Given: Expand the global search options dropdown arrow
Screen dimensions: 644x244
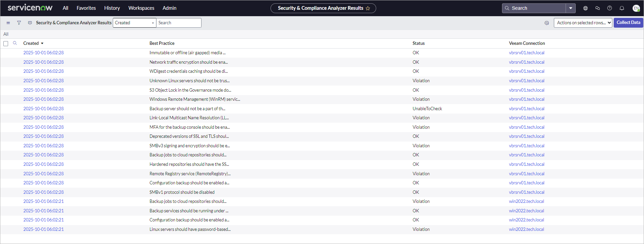Looking at the screenshot, I should click(x=571, y=8).
